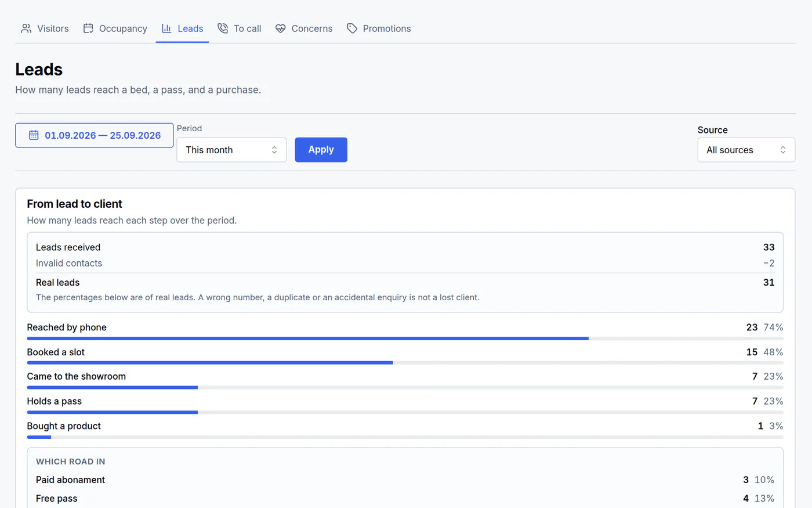Click the Came to the showroom progress bar
Image resolution: width=812 pixels, height=508 pixels.
pyautogui.click(x=405, y=387)
